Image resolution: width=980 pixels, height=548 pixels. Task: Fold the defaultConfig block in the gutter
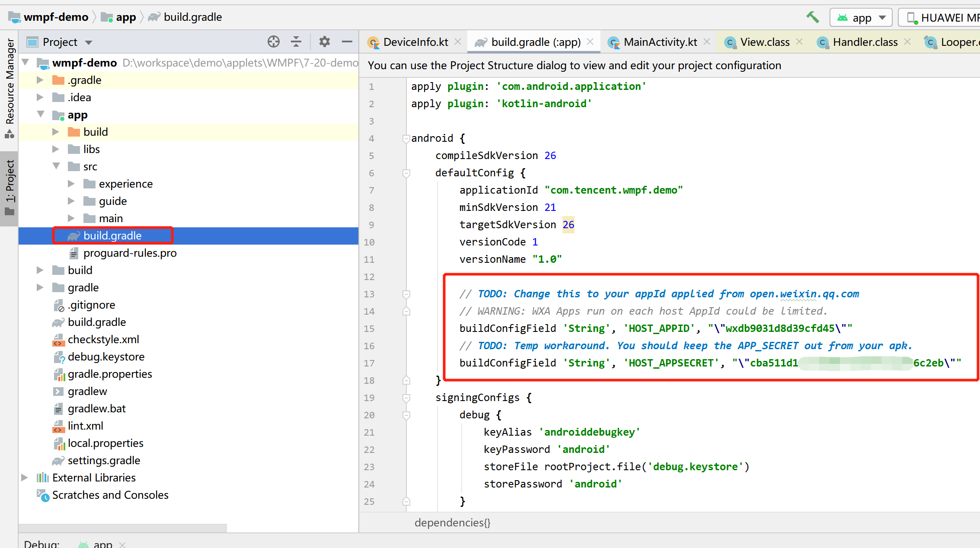pyautogui.click(x=406, y=173)
